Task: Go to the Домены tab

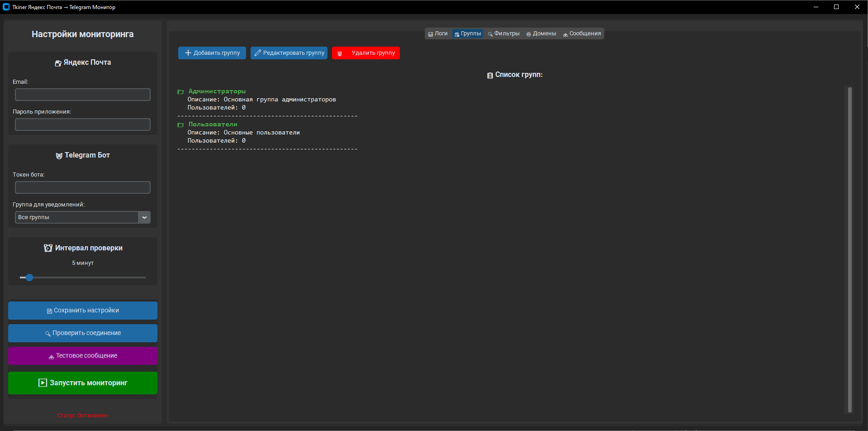Action: click(541, 34)
